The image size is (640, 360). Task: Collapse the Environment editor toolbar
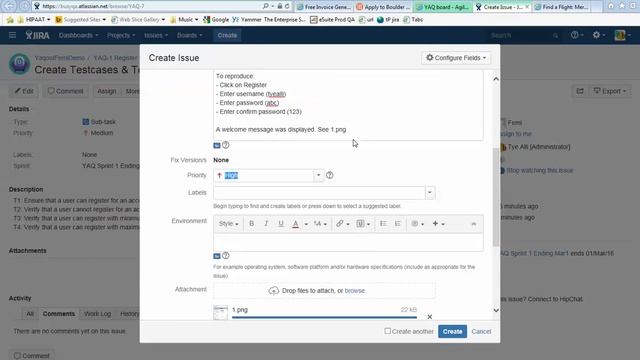tap(473, 224)
